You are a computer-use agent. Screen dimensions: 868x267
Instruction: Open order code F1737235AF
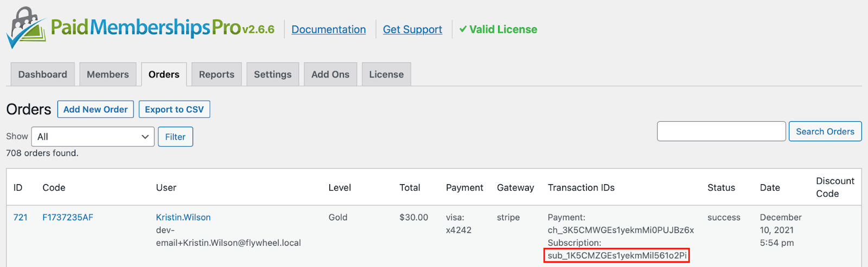pyautogui.click(x=68, y=217)
